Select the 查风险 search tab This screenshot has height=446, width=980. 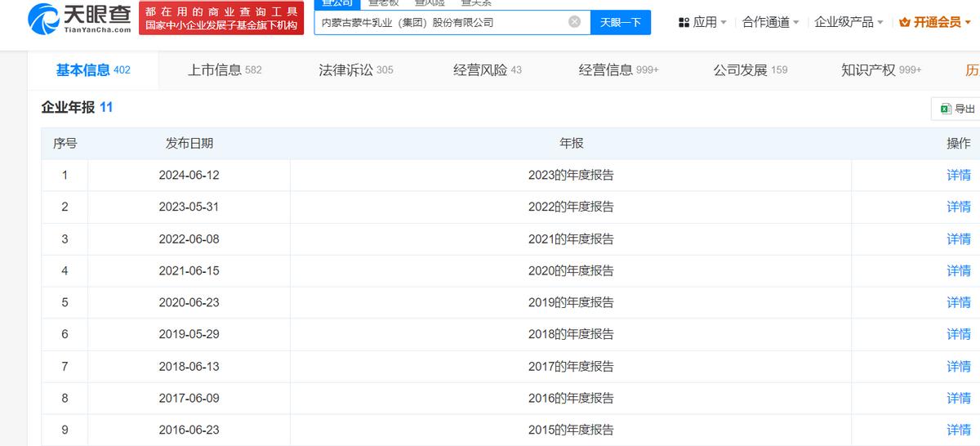click(x=430, y=3)
